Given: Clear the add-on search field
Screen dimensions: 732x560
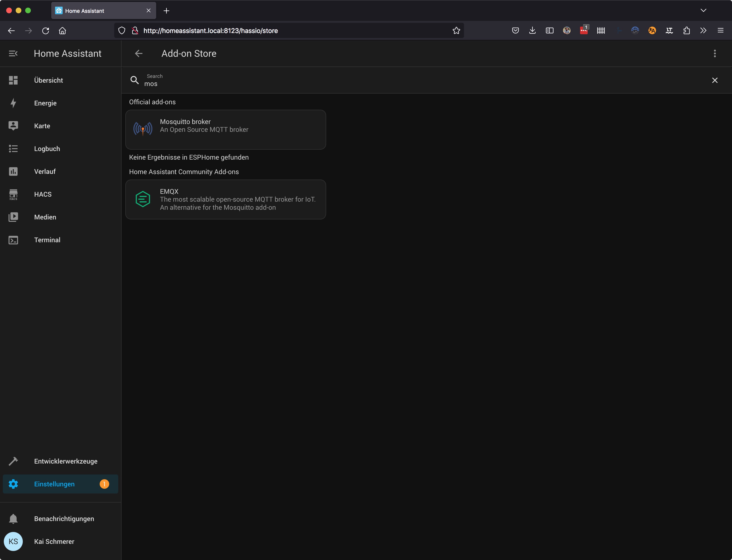Looking at the screenshot, I should pos(715,80).
